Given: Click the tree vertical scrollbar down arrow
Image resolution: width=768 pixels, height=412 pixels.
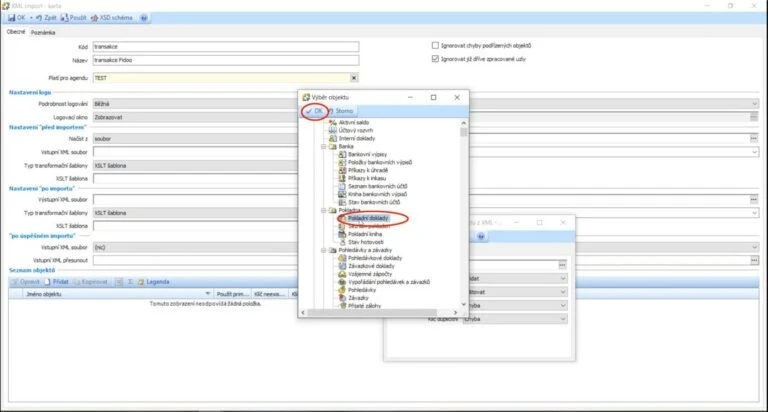Looking at the screenshot, I should pos(463,304).
